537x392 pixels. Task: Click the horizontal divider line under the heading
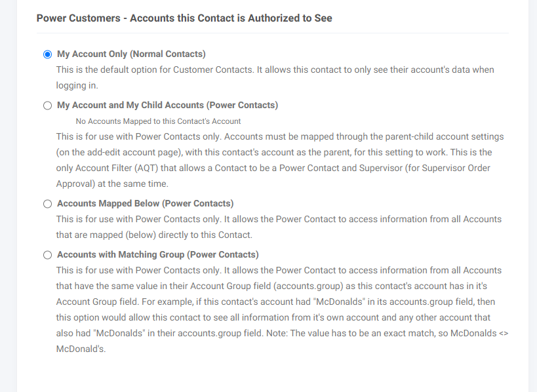273,33
